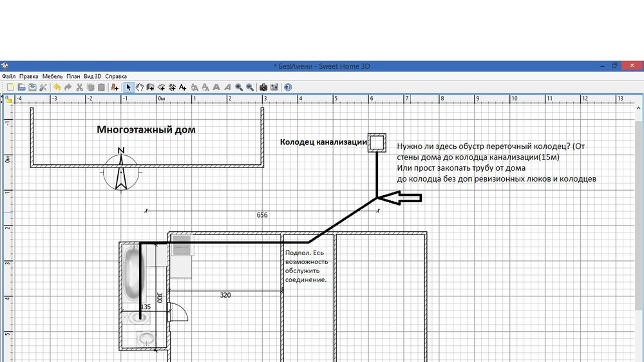Save the current home plan
Screen dimensions: 644x362
(x=32, y=87)
